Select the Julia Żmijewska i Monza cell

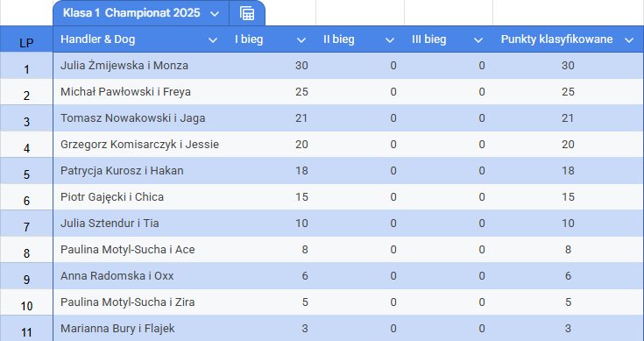click(x=141, y=66)
